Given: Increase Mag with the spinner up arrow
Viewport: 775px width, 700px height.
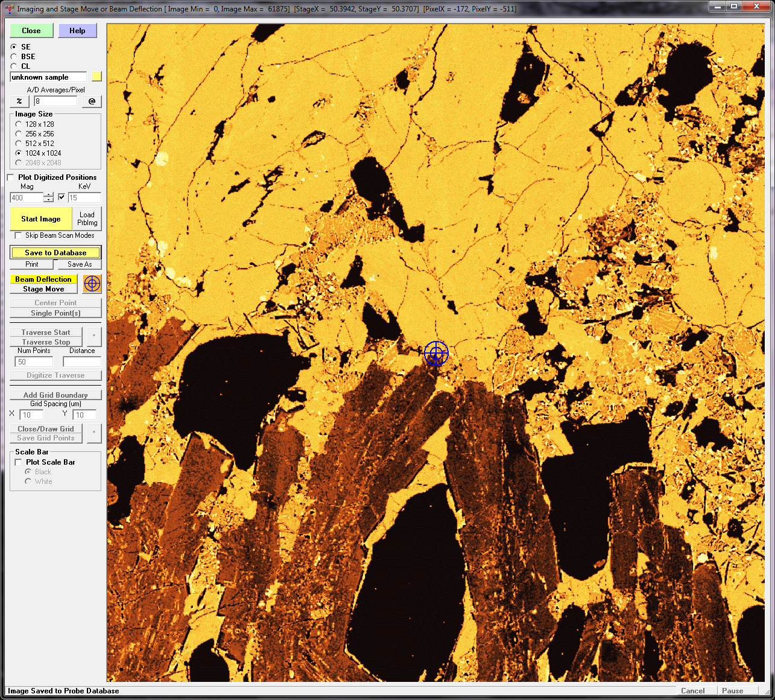Looking at the screenshot, I should 48,195.
